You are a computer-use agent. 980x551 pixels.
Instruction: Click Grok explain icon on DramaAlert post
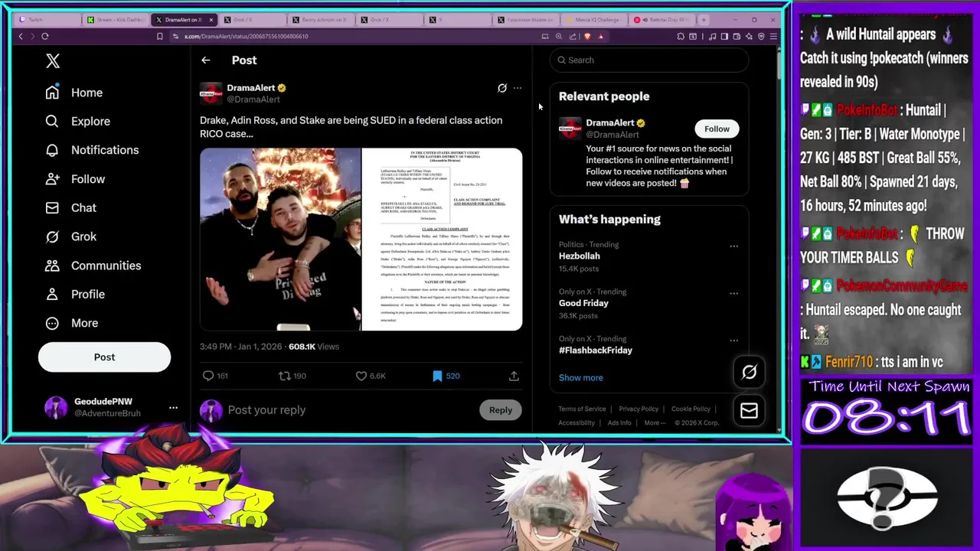pos(502,88)
